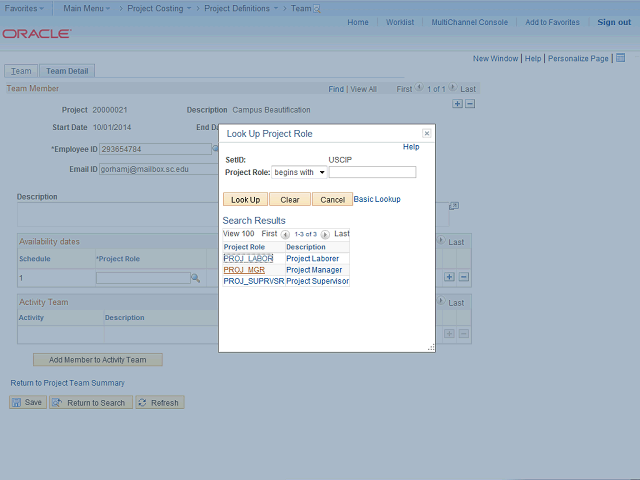Switch to the Team tab
Screen dimensions: 640x480
(x=21, y=71)
